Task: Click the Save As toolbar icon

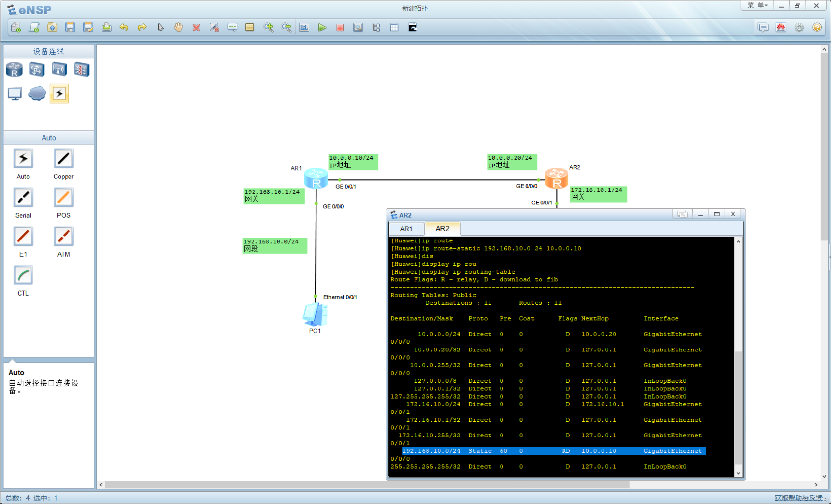Action: point(88,27)
